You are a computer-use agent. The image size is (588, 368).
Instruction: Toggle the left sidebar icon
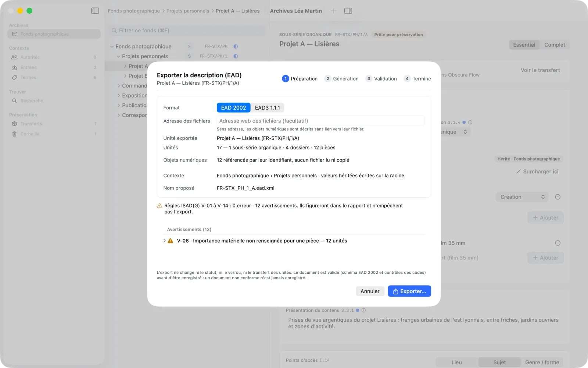coord(95,11)
